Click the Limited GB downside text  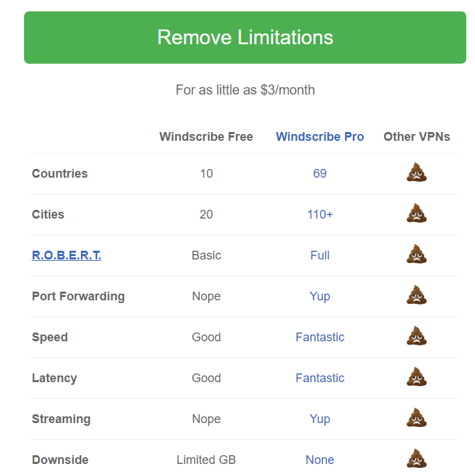pos(206,460)
